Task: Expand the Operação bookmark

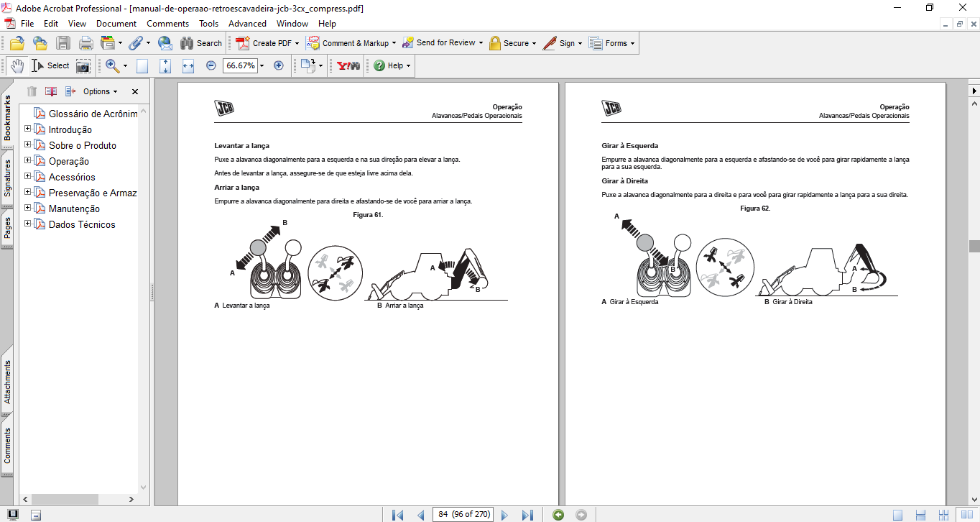Action: click(28, 161)
